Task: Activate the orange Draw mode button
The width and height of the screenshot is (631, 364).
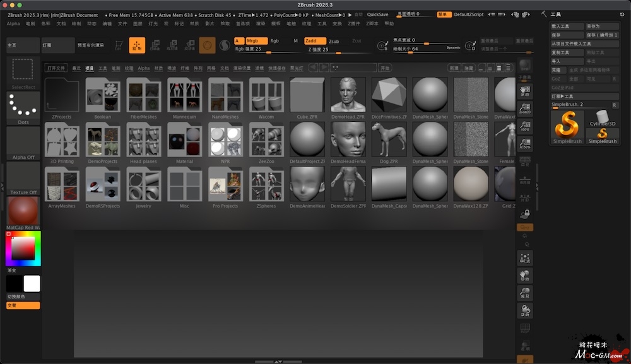Action: (137, 45)
